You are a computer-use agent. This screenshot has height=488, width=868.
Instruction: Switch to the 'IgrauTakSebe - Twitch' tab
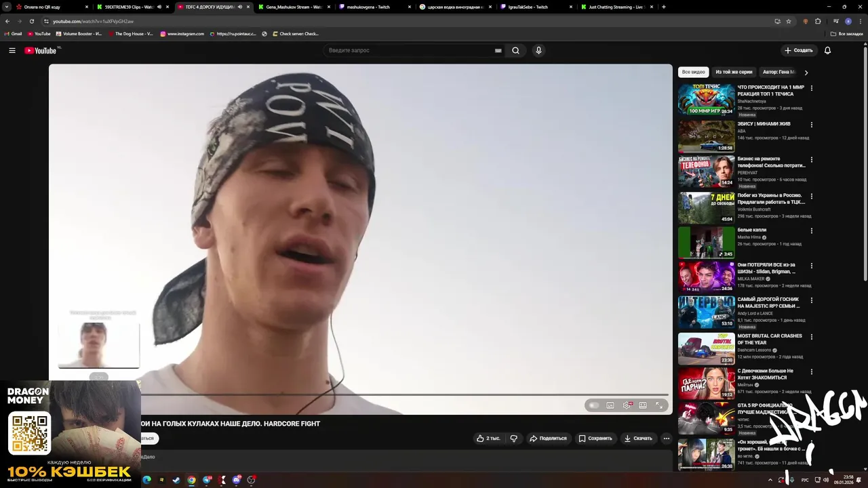tap(536, 7)
